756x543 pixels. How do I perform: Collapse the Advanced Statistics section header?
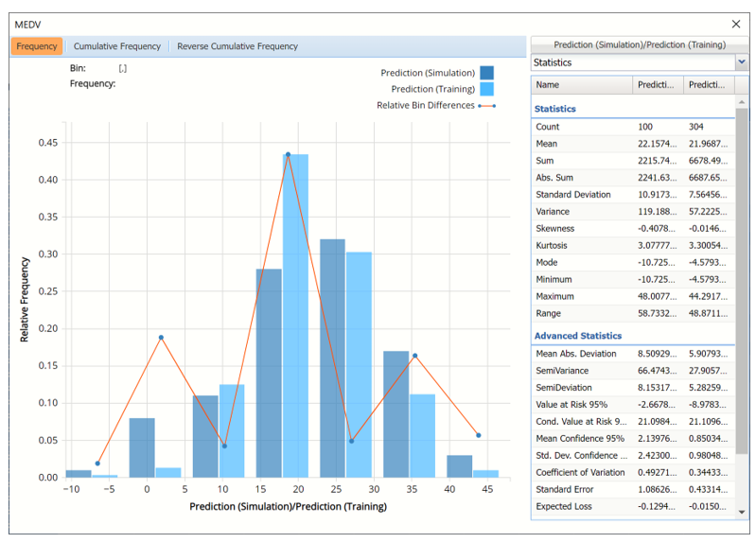(x=578, y=336)
